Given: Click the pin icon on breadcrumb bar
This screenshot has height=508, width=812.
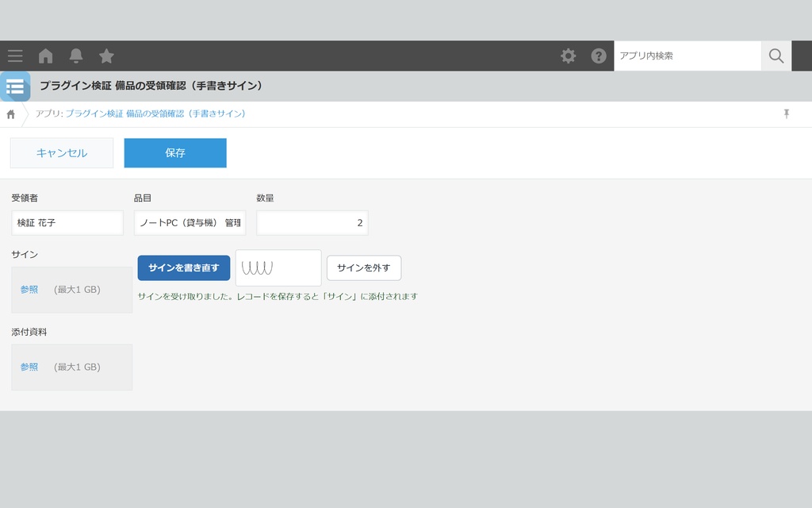Looking at the screenshot, I should coord(786,114).
